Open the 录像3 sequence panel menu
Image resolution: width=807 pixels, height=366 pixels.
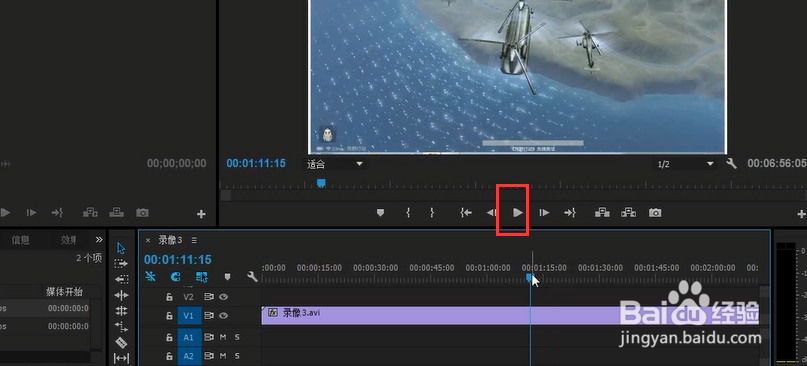pos(194,240)
